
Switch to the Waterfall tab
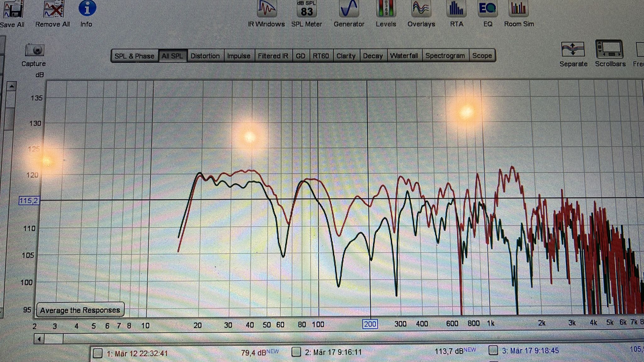404,56
